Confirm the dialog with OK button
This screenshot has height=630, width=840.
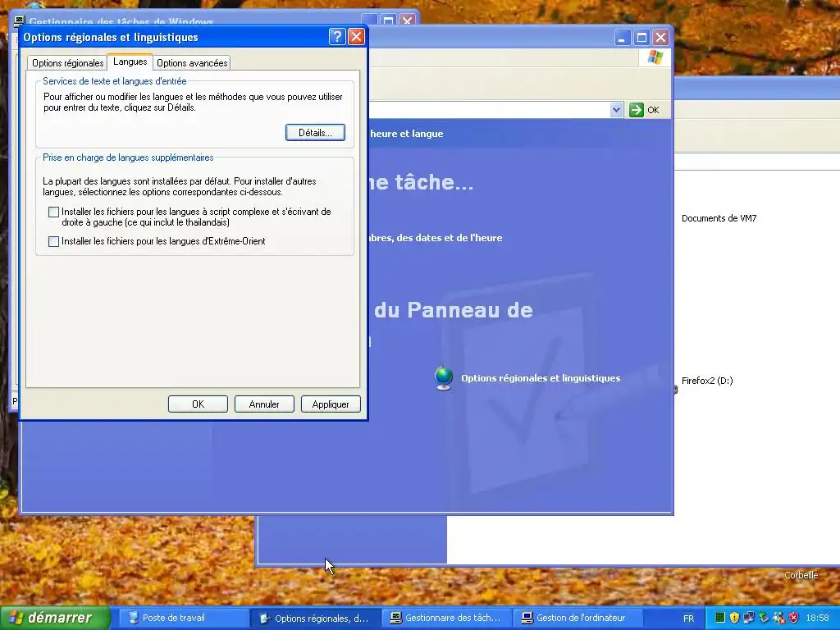coord(198,404)
